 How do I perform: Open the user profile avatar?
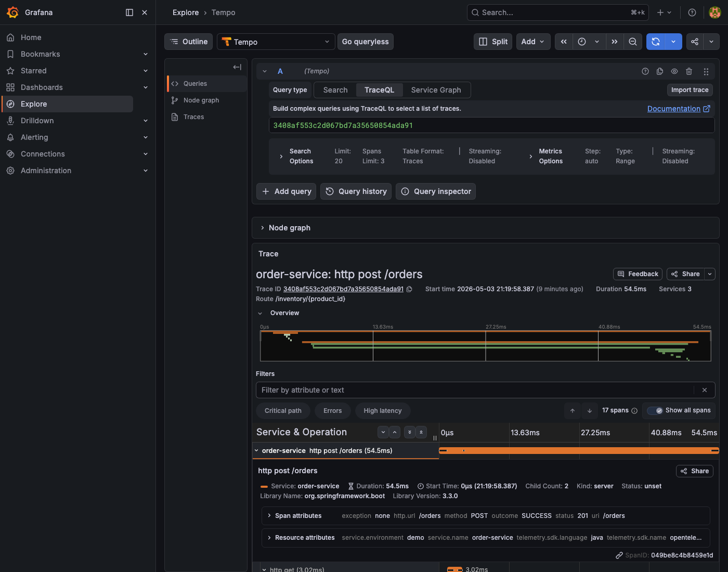click(715, 12)
